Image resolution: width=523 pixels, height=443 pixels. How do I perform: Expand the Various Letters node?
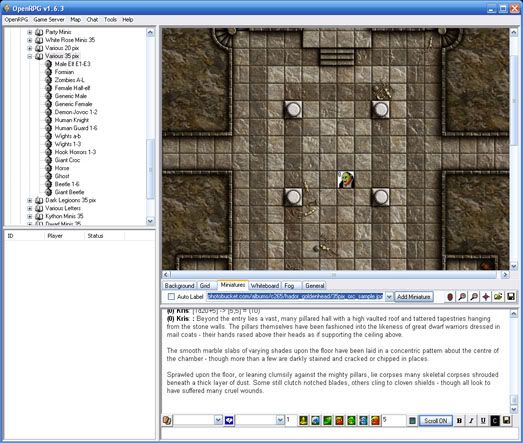(x=30, y=208)
